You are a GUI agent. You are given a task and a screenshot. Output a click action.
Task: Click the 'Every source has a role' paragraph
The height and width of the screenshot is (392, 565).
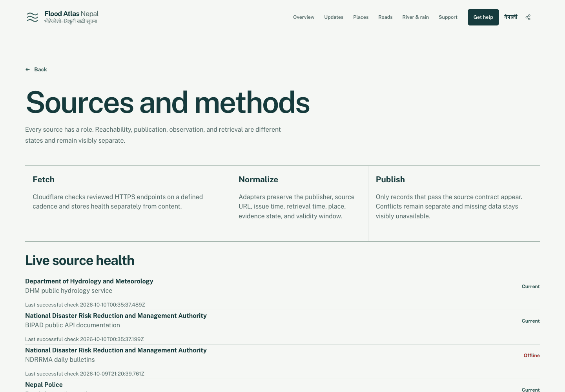click(x=153, y=135)
